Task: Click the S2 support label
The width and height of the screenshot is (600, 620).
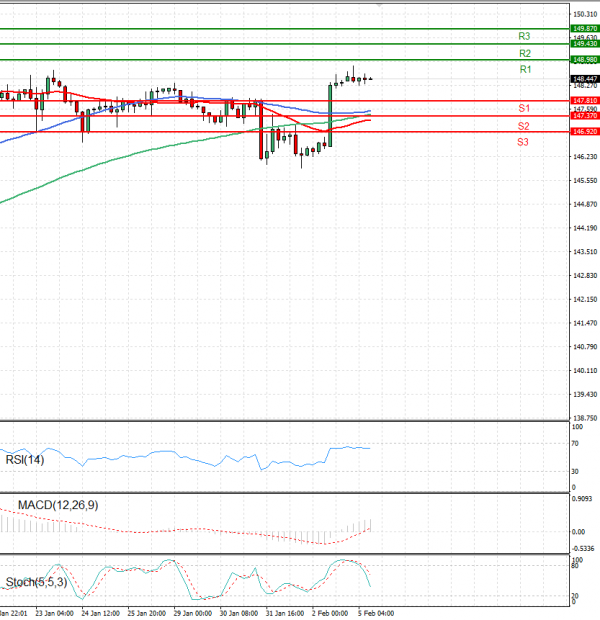Action: pyautogui.click(x=523, y=126)
